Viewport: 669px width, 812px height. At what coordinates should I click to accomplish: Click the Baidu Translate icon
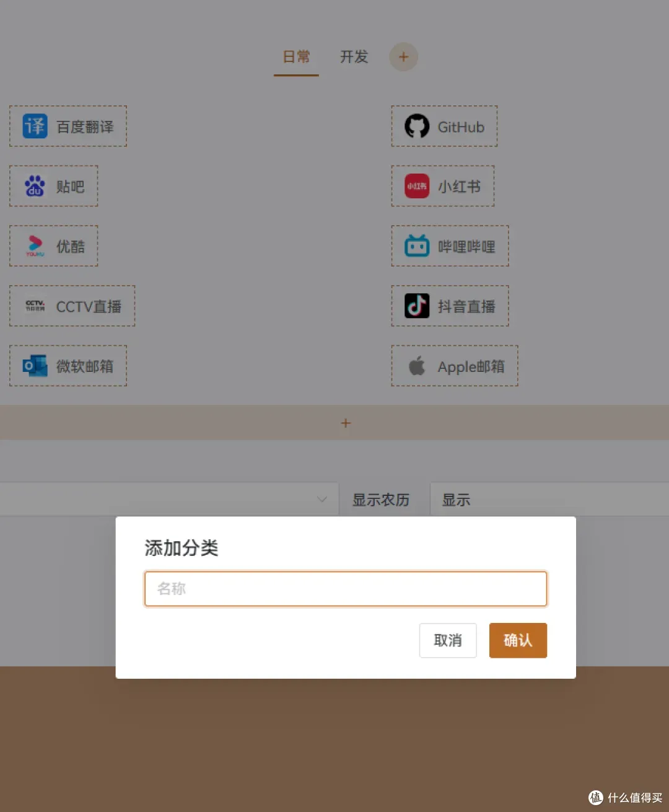tap(35, 126)
